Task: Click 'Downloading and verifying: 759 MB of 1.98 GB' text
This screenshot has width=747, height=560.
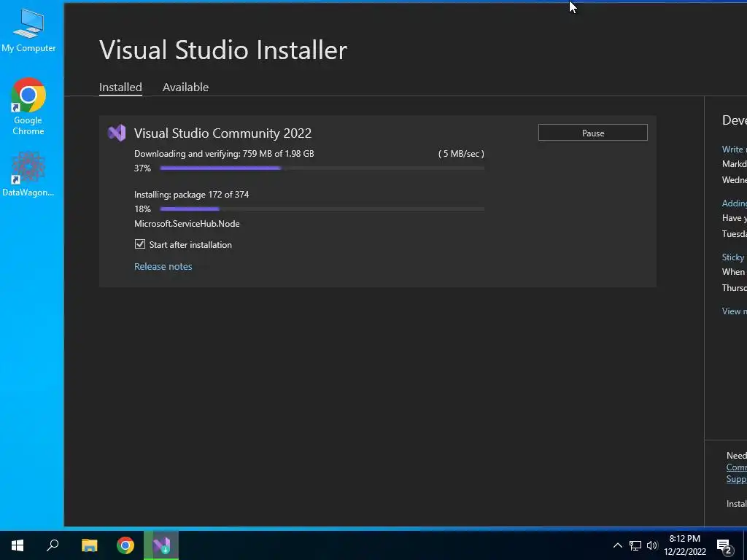Action: [x=224, y=154]
